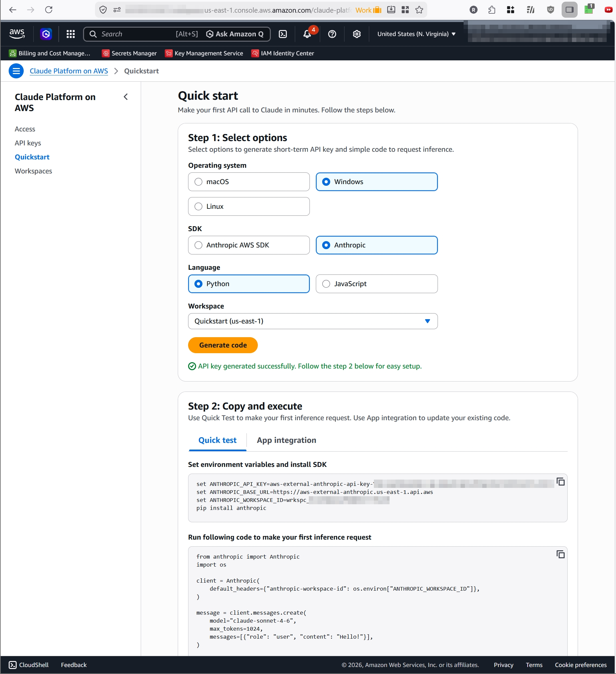Viewport: 616px width, 674px height.
Task: Open the uBlock shield extension icon
Action: [550, 10]
